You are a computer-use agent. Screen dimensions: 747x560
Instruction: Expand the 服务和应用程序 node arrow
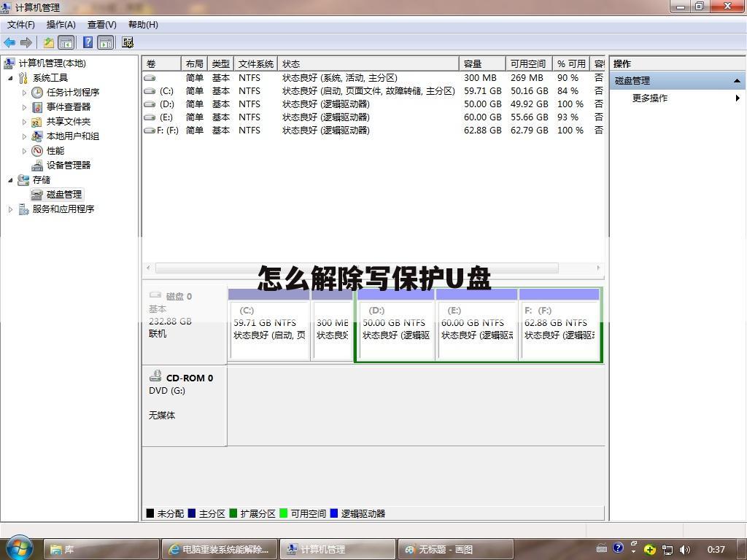point(10,209)
